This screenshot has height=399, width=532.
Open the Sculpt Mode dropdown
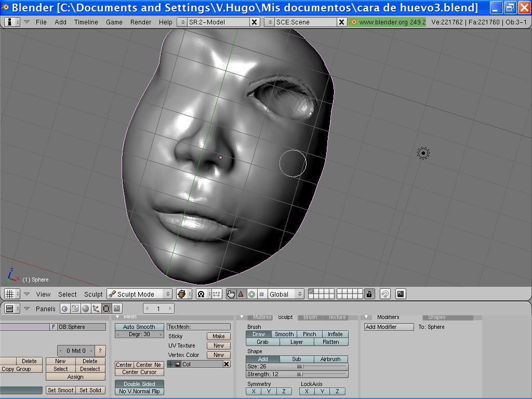[139, 294]
